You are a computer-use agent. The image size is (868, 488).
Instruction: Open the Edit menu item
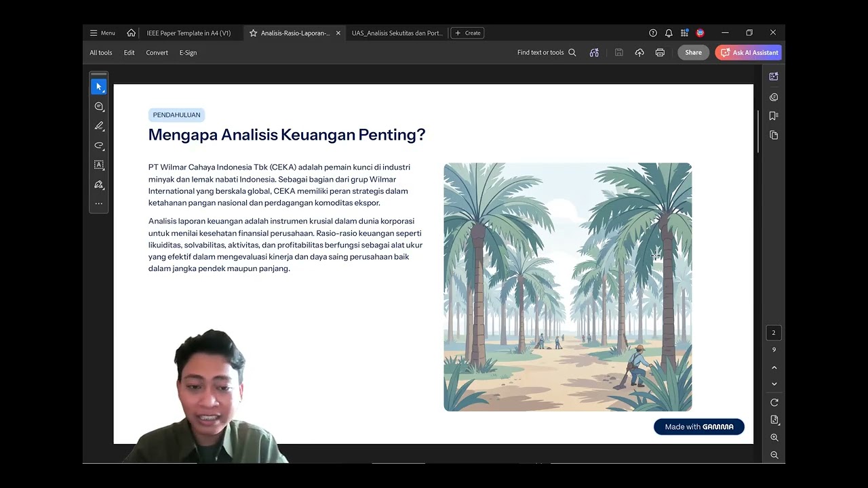point(129,53)
